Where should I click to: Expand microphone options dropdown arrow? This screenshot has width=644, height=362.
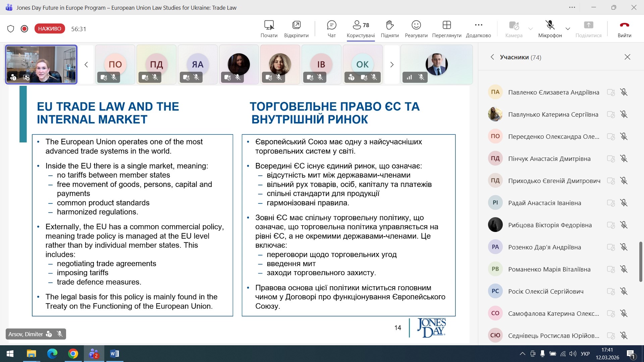pyautogui.click(x=568, y=29)
